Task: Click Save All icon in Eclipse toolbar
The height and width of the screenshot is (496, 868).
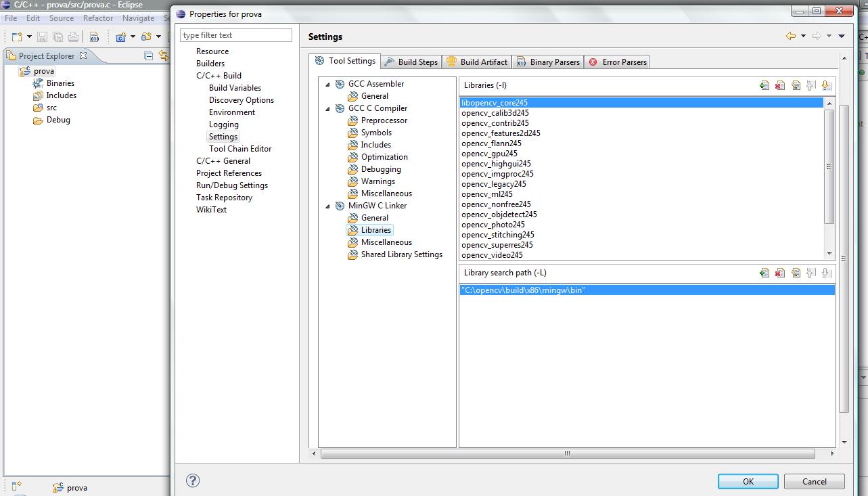Action: [58, 37]
